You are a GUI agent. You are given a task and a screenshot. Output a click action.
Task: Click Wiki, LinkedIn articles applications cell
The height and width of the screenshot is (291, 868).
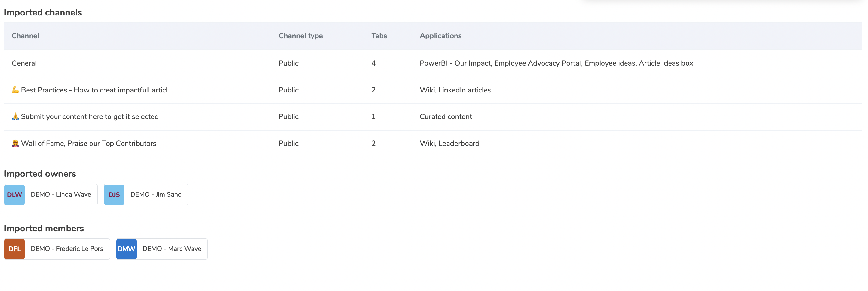[x=455, y=90]
